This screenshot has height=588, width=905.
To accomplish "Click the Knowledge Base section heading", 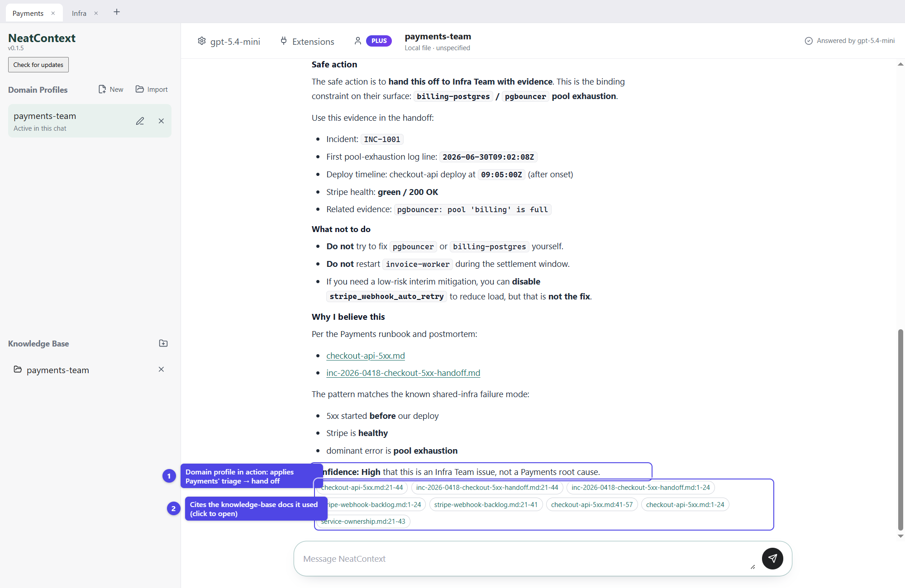I will [x=38, y=344].
